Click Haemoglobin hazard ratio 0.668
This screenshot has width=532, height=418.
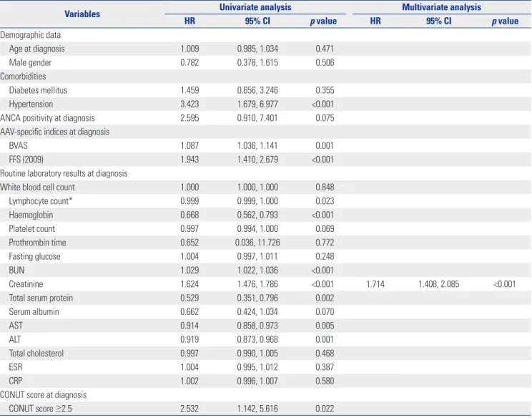[189, 215]
